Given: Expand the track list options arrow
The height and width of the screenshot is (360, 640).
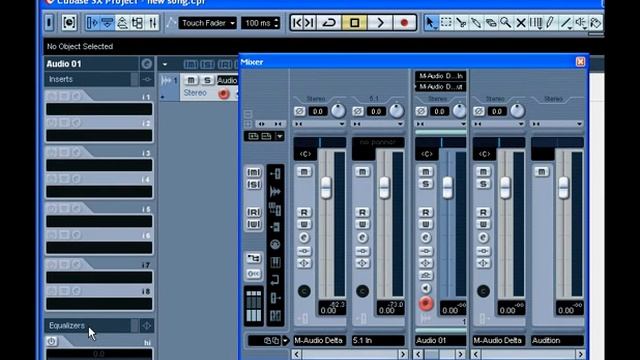Looking at the screenshot, I should (x=164, y=64).
